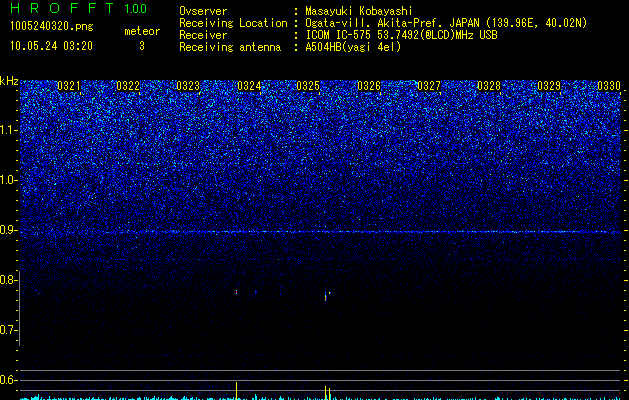This screenshot has width=629, height=400.
Task: Click the Receiving Location field label
Action: pyautogui.click(x=233, y=23)
